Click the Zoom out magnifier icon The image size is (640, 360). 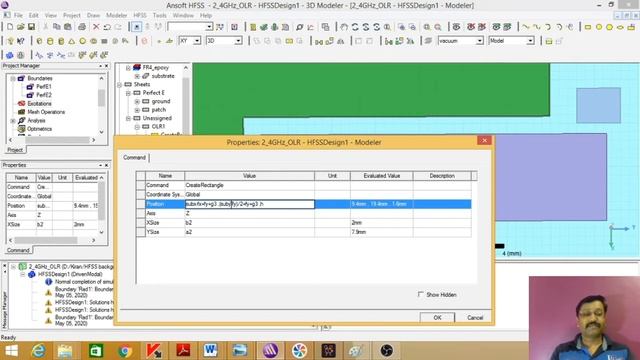(438, 27)
